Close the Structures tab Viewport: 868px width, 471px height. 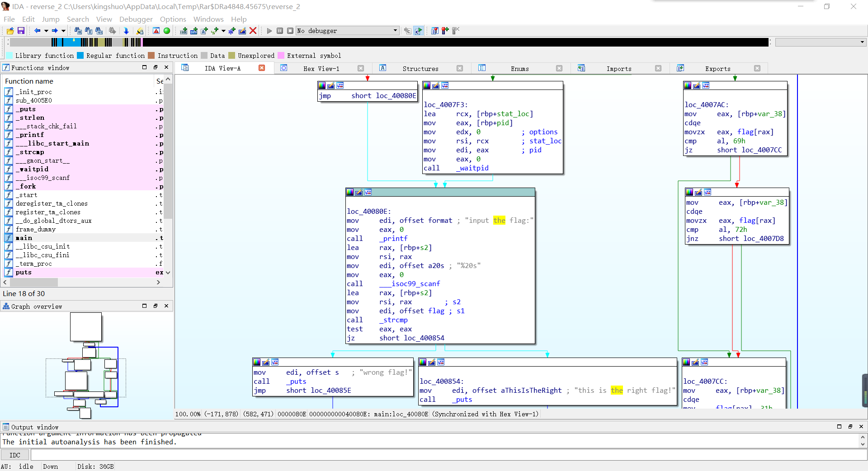point(460,68)
